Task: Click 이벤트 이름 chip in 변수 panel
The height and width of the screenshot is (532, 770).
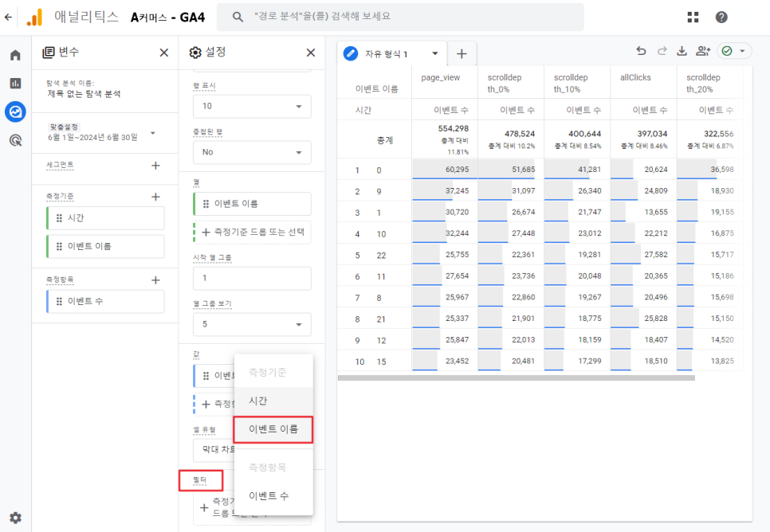Action: coord(105,246)
